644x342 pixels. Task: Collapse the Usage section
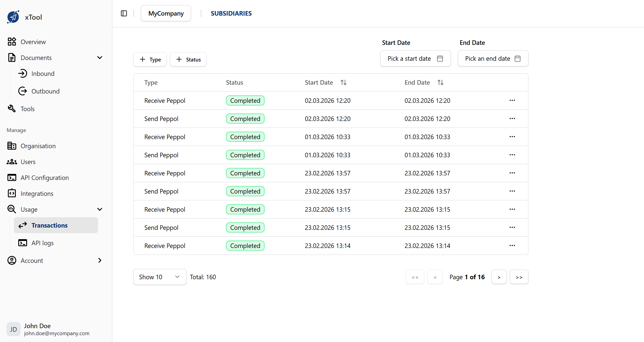pos(100,209)
